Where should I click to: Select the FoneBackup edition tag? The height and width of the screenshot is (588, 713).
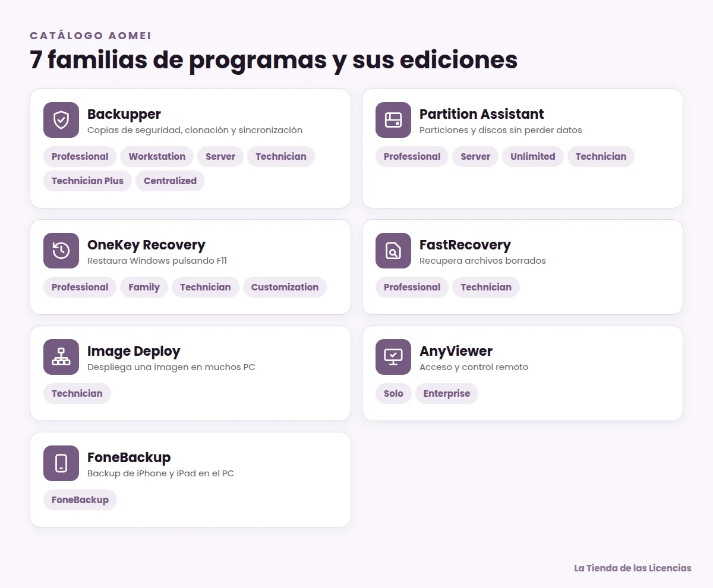(x=80, y=500)
